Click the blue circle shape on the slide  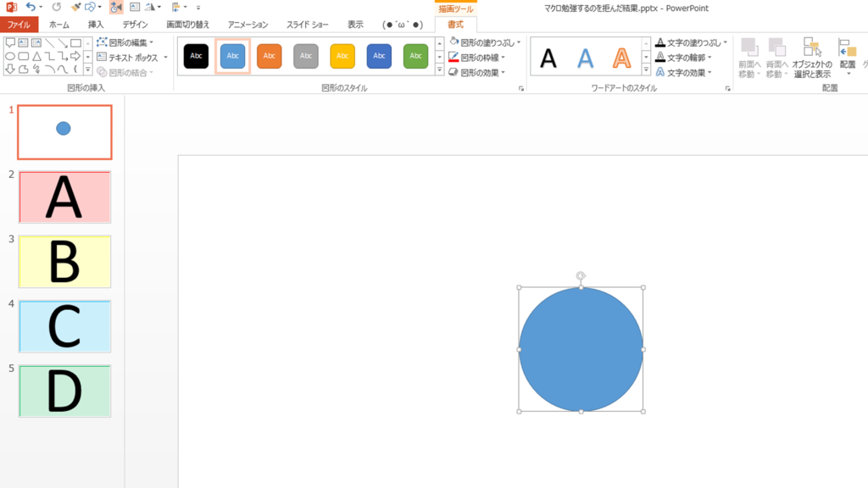pyautogui.click(x=581, y=349)
